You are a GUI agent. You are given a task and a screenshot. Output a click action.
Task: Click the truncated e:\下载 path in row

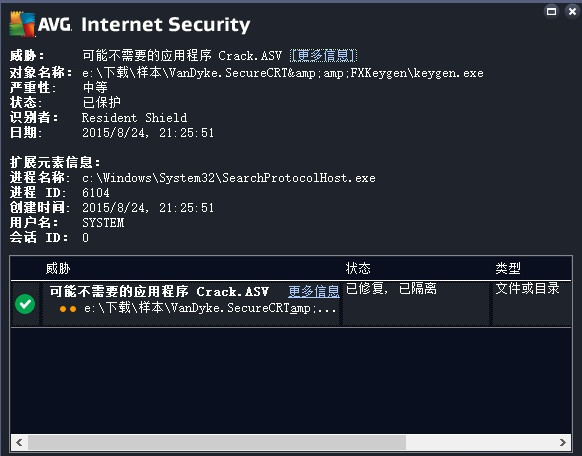point(210,308)
